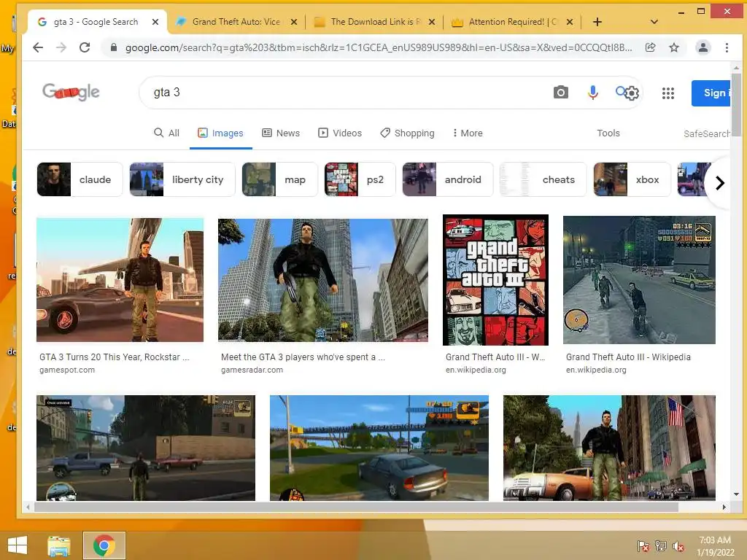Open the SafeSearch setting
747x560 pixels.
(706, 134)
